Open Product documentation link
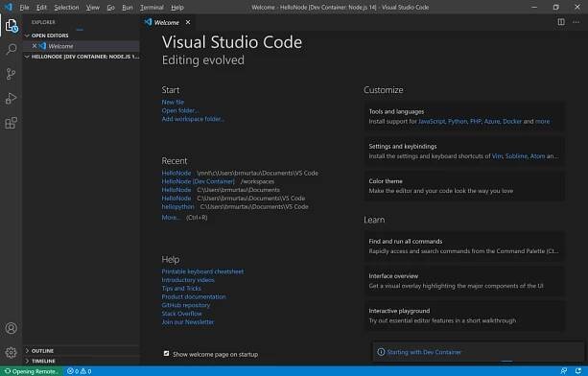 click(x=194, y=296)
